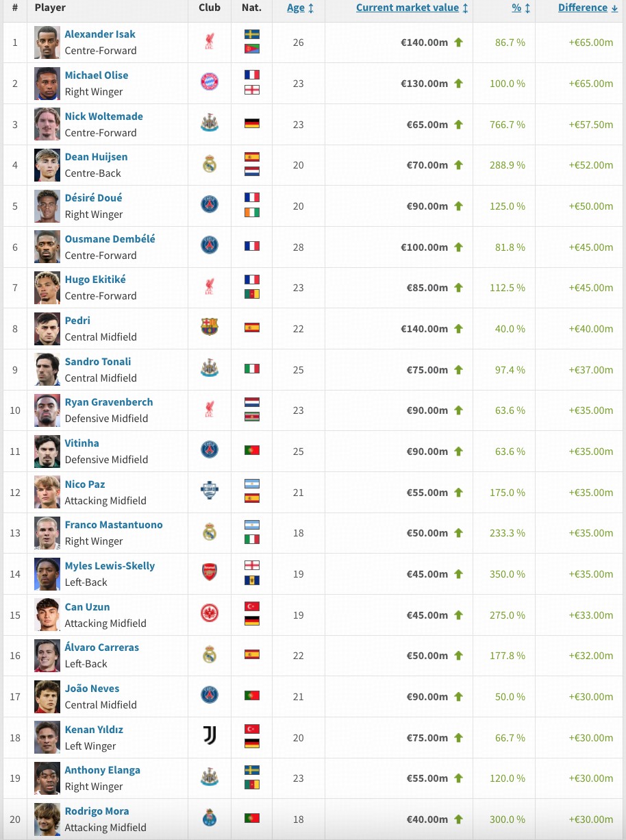Click the FC Porto crest beside Rodrigo Mora
This screenshot has width=626, height=840.
[x=210, y=818]
